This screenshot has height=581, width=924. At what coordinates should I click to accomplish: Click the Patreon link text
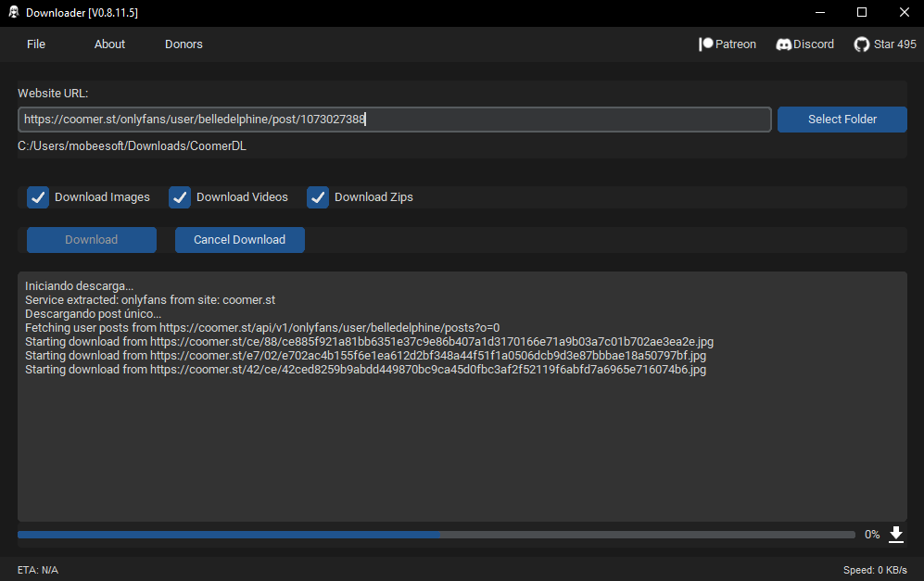click(x=736, y=44)
